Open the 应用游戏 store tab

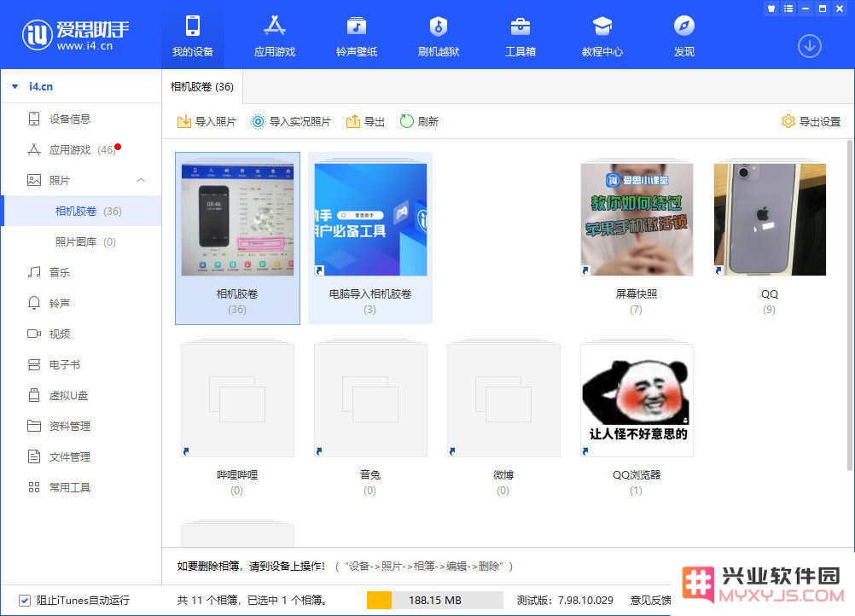point(274,36)
